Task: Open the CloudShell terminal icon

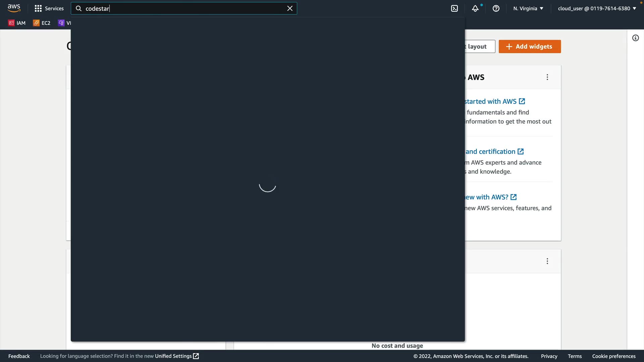Action: pos(454,8)
